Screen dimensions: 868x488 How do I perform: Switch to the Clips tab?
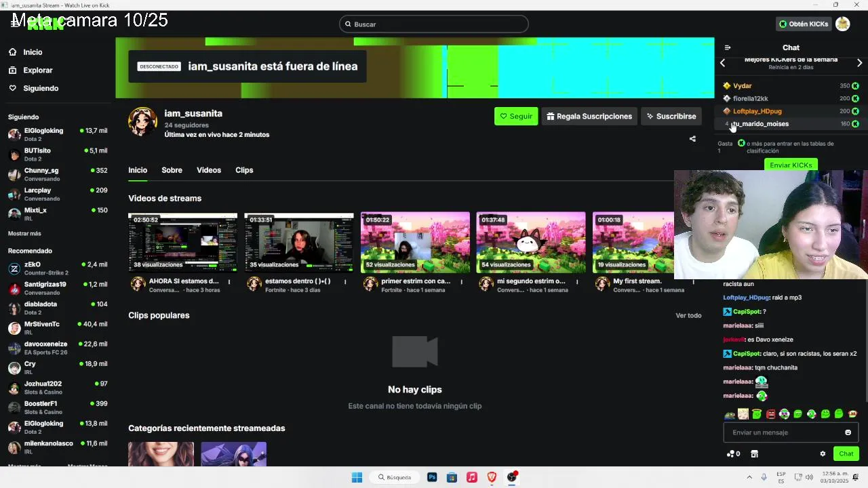(244, 170)
